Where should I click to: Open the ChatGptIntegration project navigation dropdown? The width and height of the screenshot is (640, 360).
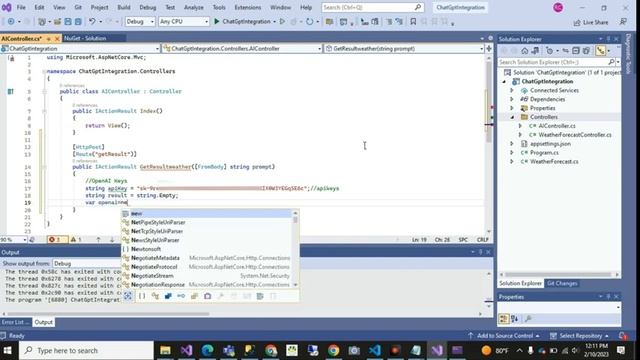pos(80,49)
